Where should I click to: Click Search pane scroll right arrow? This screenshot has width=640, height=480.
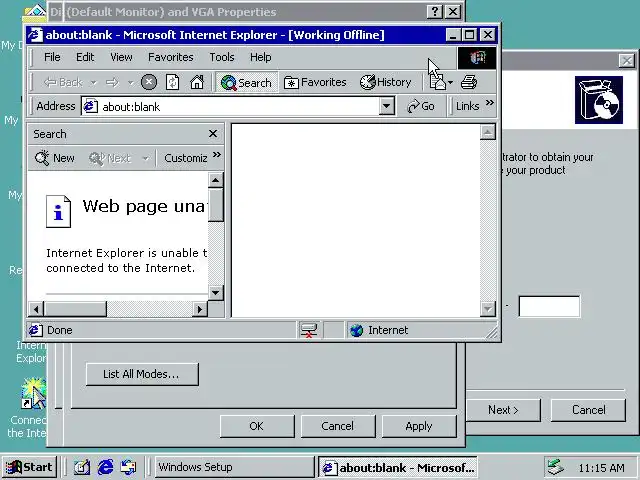tap(200, 309)
